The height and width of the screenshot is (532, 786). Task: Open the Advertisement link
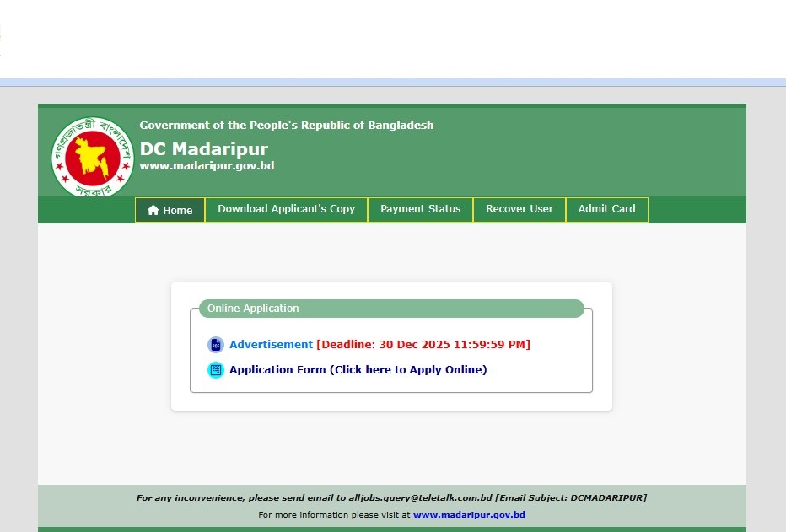point(271,344)
